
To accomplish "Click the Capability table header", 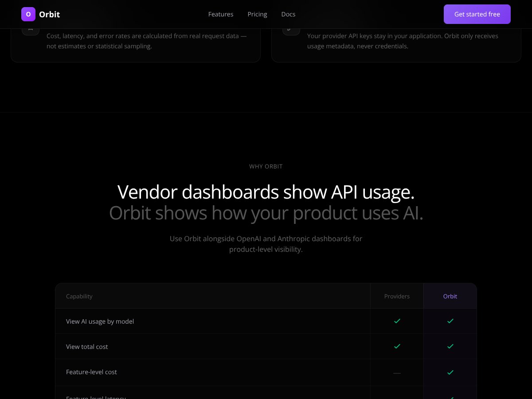I will pyautogui.click(x=79, y=296).
